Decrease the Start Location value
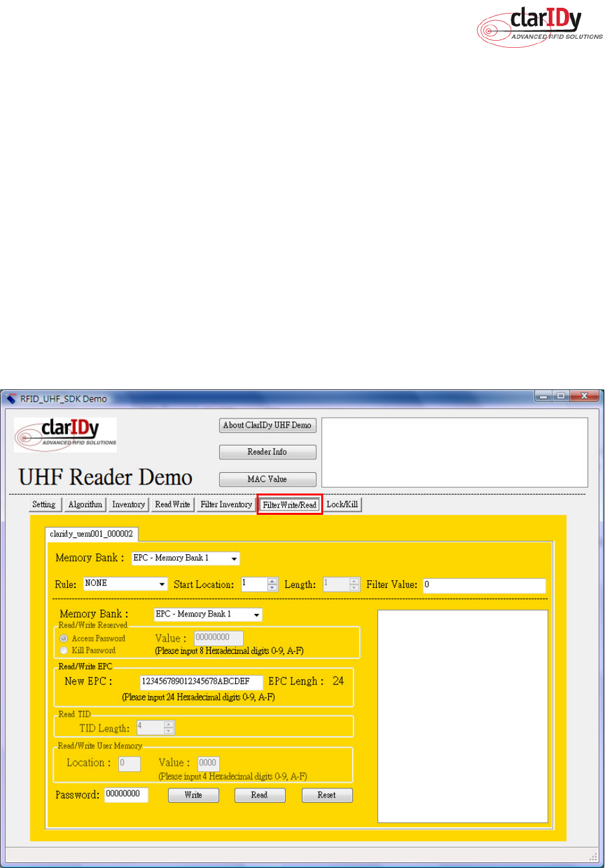Viewport: 605px width, 868px height. tap(273, 587)
